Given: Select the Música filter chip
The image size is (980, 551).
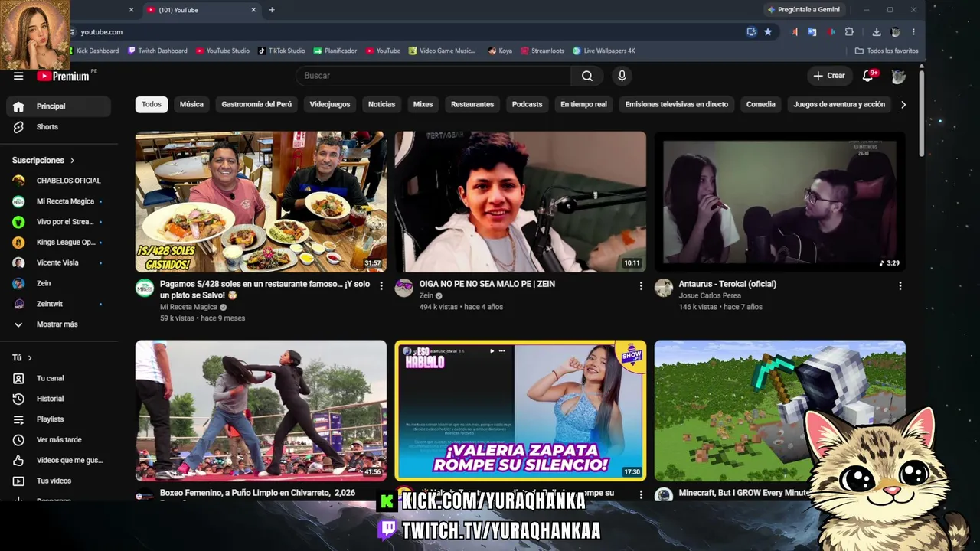Looking at the screenshot, I should tap(191, 104).
